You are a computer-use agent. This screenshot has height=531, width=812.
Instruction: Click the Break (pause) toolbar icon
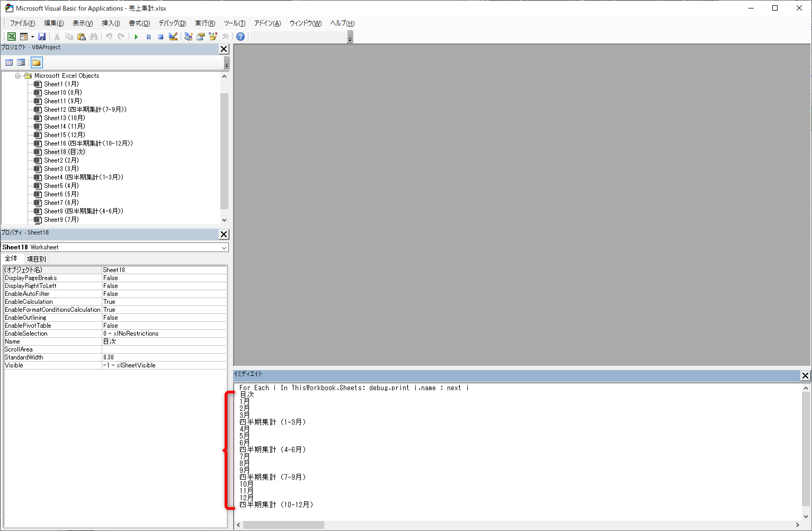pyautogui.click(x=148, y=37)
